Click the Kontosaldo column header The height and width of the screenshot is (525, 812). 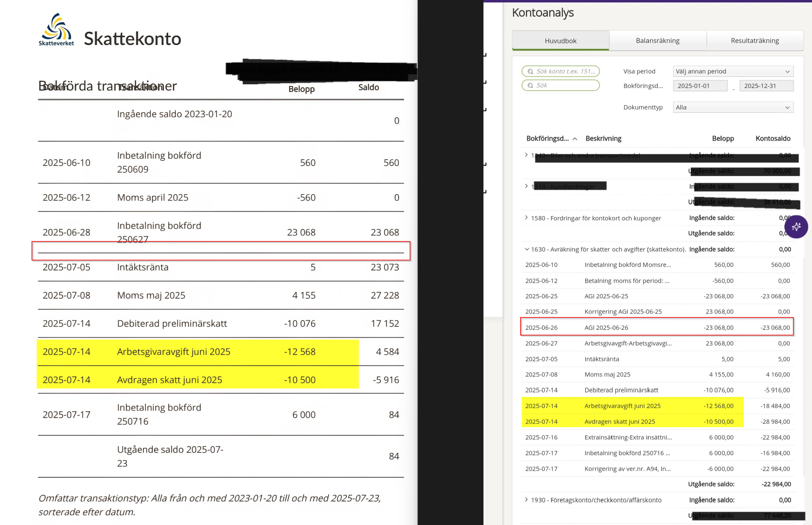pos(773,138)
